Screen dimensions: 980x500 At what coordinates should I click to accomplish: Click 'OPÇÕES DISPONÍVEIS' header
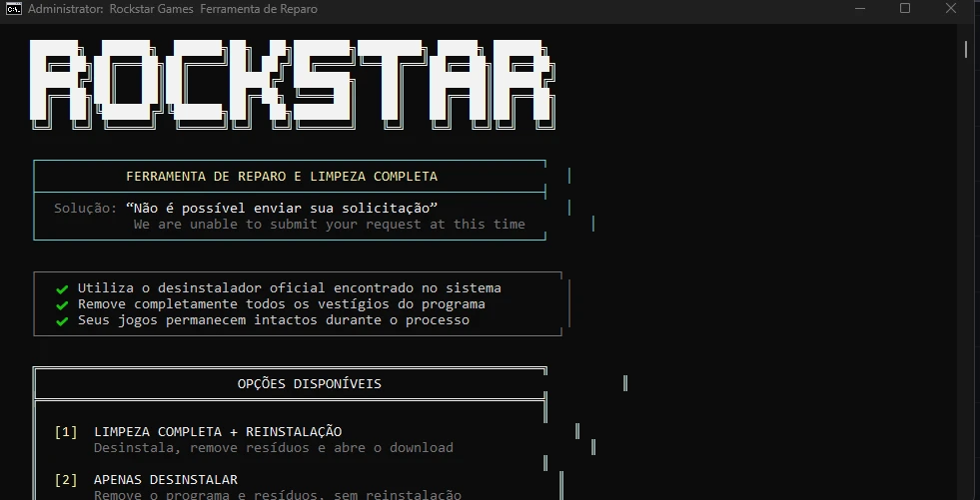coord(310,384)
